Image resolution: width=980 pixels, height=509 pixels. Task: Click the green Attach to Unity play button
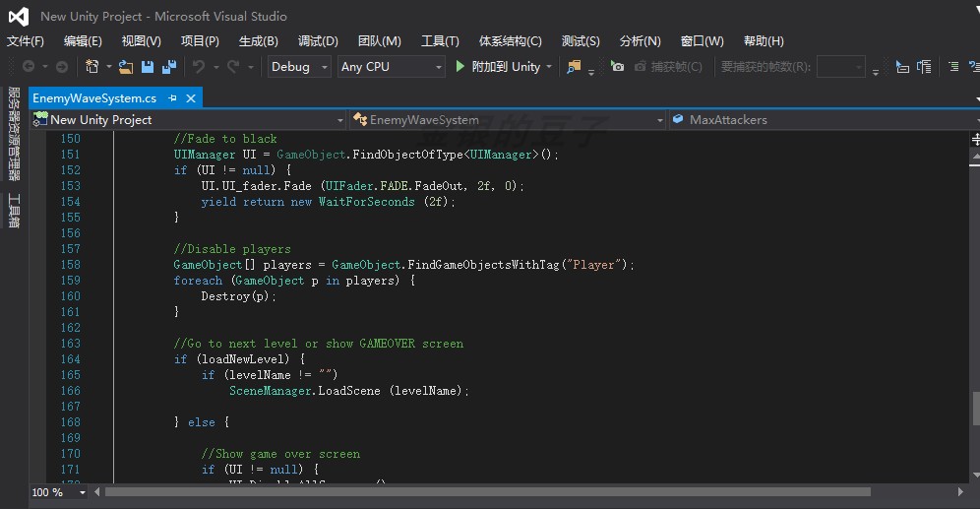pyautogui.click(x=460, y=67)
